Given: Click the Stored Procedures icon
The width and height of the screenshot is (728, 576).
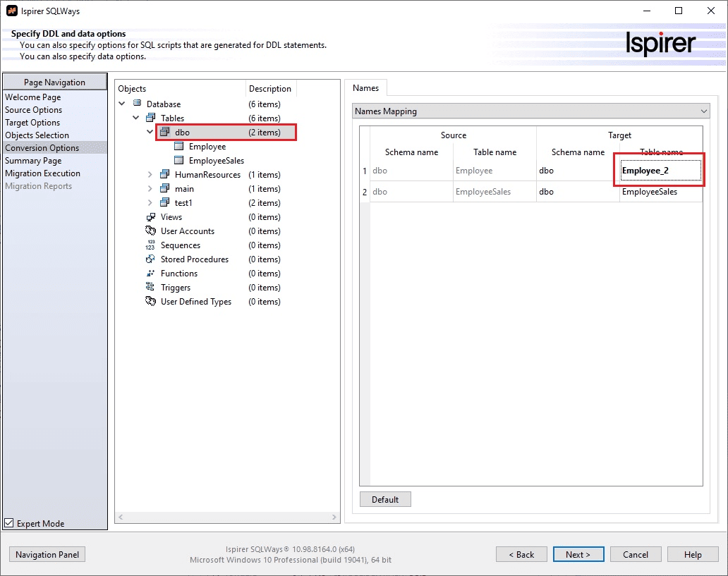Looking at the screenshot, I should [x=150, y=259].
